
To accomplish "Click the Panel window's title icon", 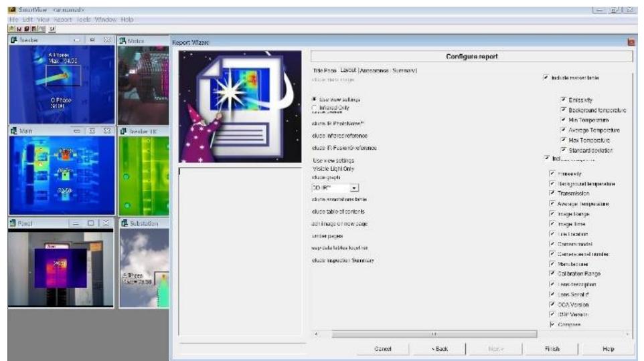I will 13,223.
